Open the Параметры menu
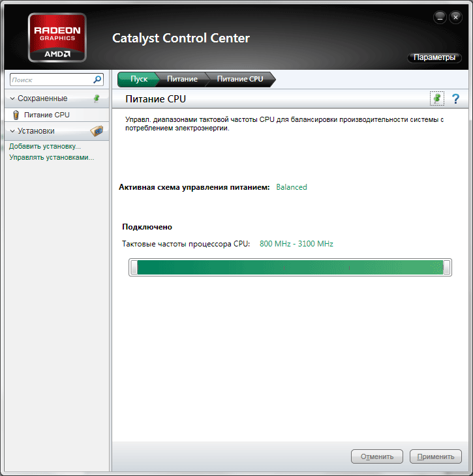Screen dimensions: 473x476 pos(435,57)
